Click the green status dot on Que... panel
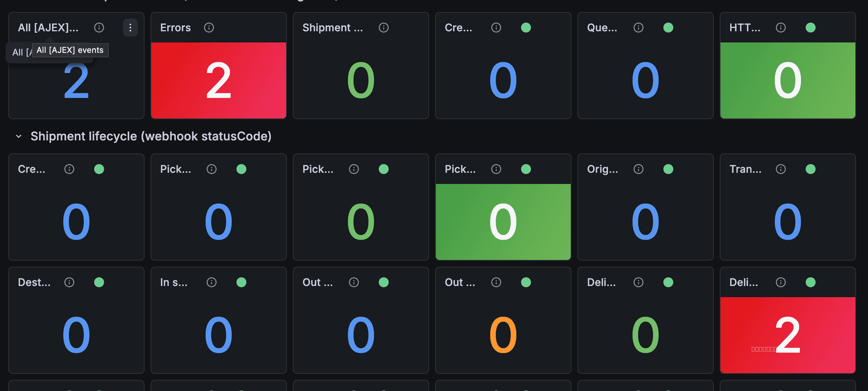The image size is (868, 391). coord(668,28)
